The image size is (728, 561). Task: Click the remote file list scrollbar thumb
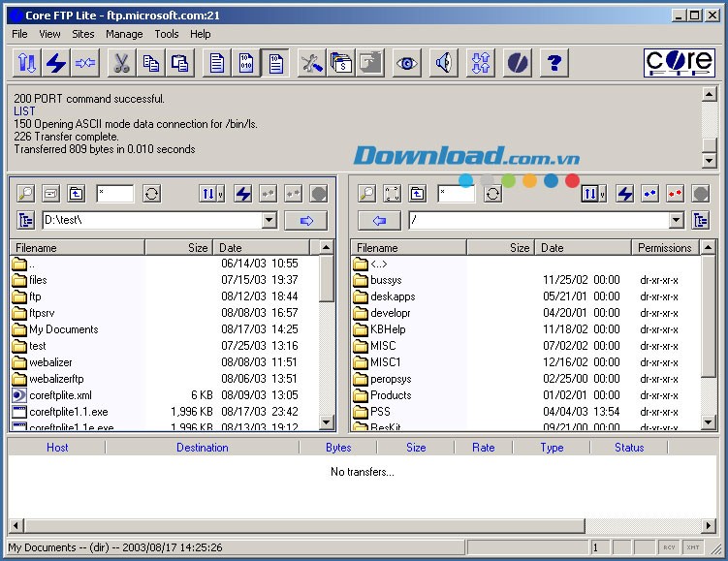708,317
